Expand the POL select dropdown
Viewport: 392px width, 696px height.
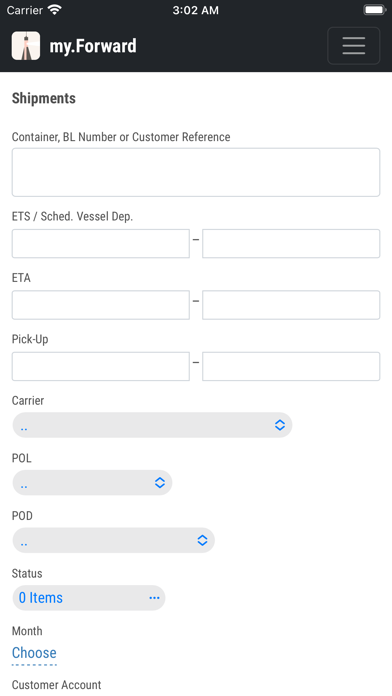[x=92, y=483]
